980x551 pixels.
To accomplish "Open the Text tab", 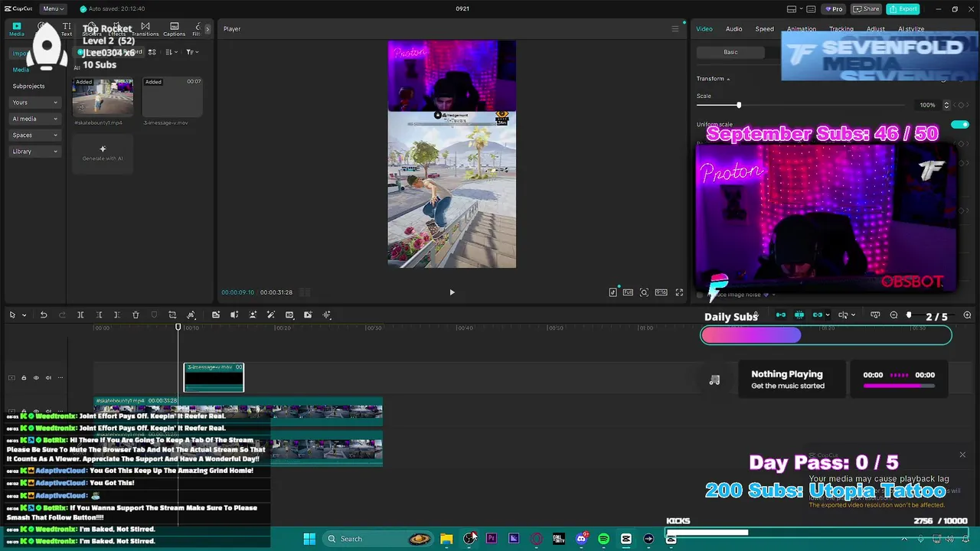I will 67,29.
